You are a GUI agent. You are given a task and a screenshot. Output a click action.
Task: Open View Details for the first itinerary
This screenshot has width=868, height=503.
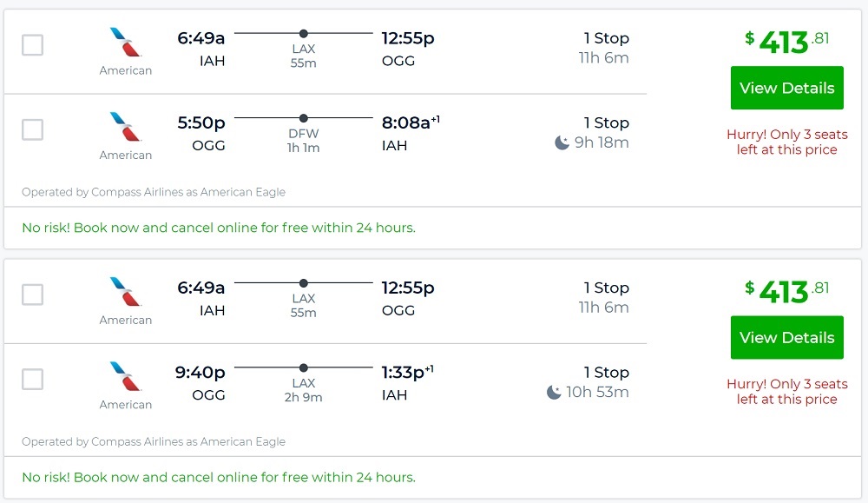coord(786,88)
